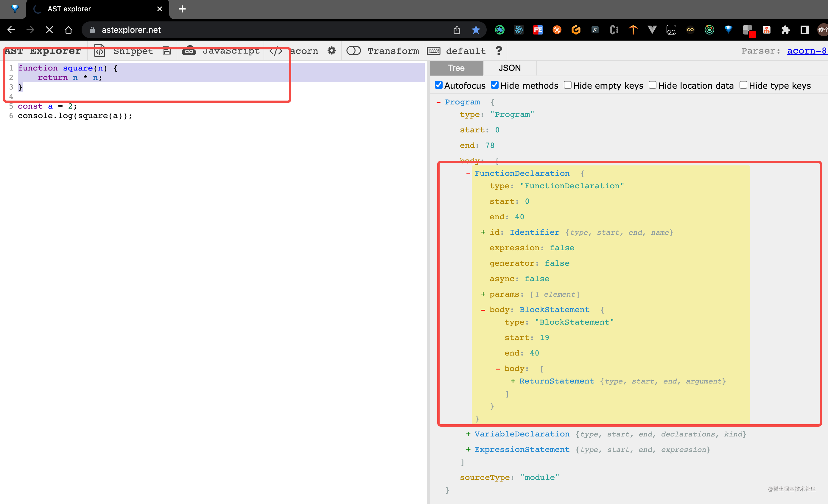The width and height of the screenshot is (828, 504).
Task: Enable Hide location data checkbox
Action: click(x=652, y=85)
